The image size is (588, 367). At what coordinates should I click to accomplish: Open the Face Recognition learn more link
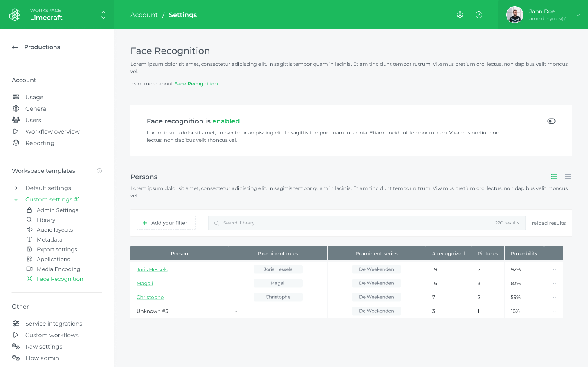196,84
